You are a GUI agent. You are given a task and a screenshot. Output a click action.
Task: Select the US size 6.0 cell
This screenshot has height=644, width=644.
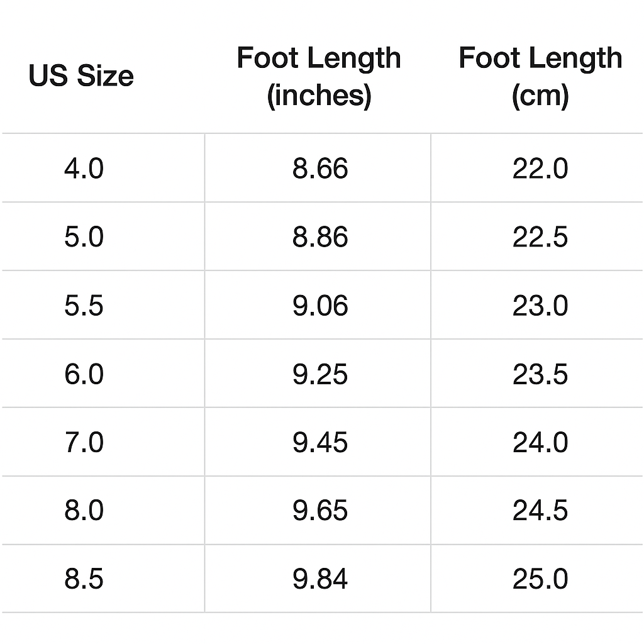(84, 374)
